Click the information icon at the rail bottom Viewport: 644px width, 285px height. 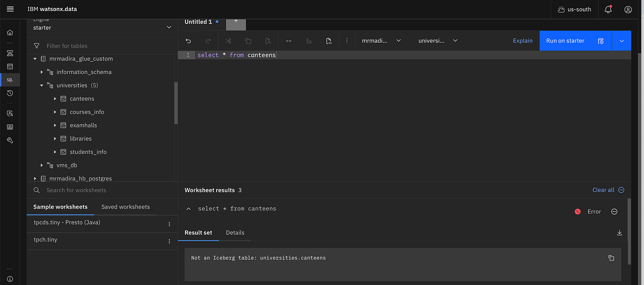(10, 279)
